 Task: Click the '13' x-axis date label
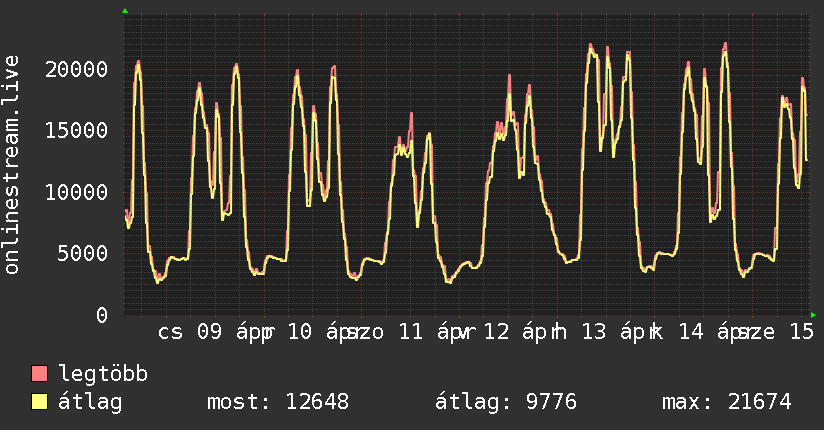pos(594,332)
